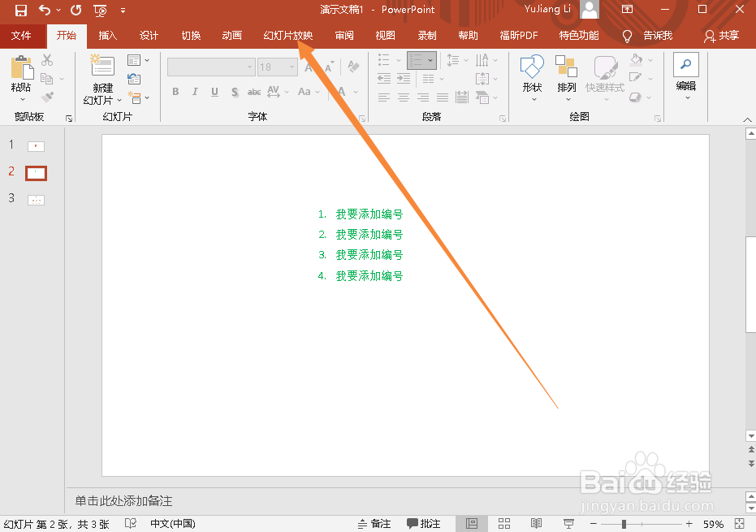The width and height of the screenshot is (756, 532).
Task: Clear all formatting with the eraser A icon
Action: (353, 67)
